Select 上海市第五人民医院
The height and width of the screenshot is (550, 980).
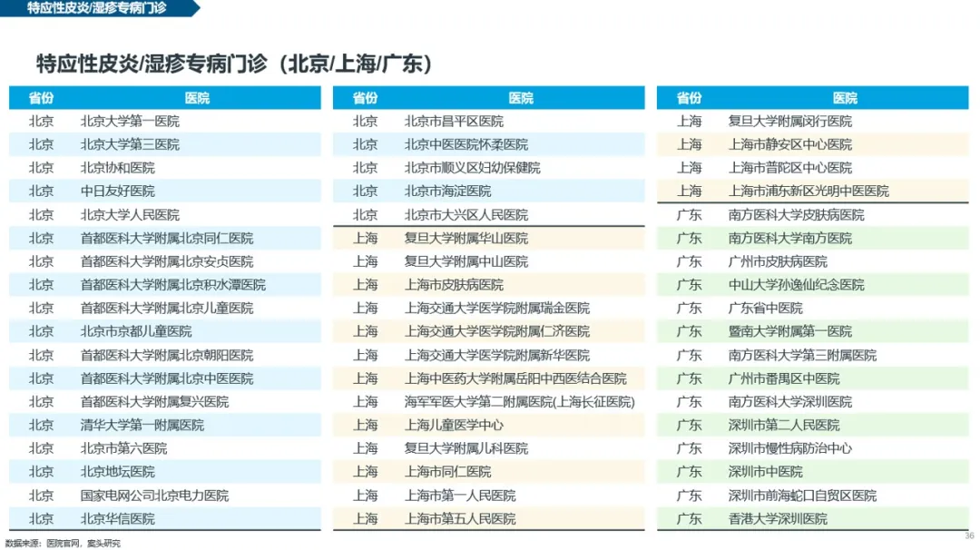click(x=460, y=519)
